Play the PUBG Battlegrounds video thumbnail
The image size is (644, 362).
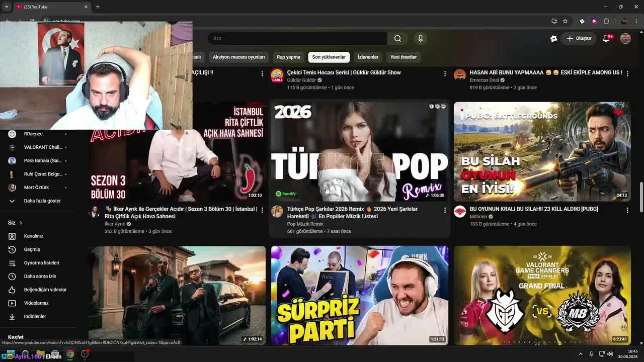542,152
